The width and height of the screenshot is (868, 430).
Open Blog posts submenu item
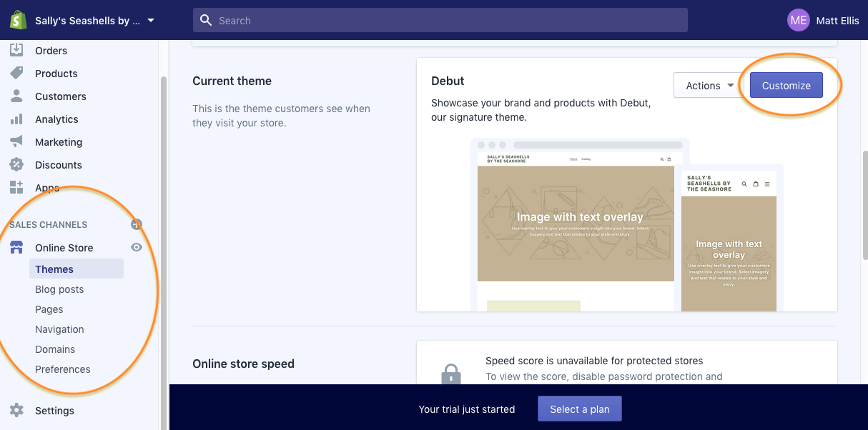click(x=59, y=289)
